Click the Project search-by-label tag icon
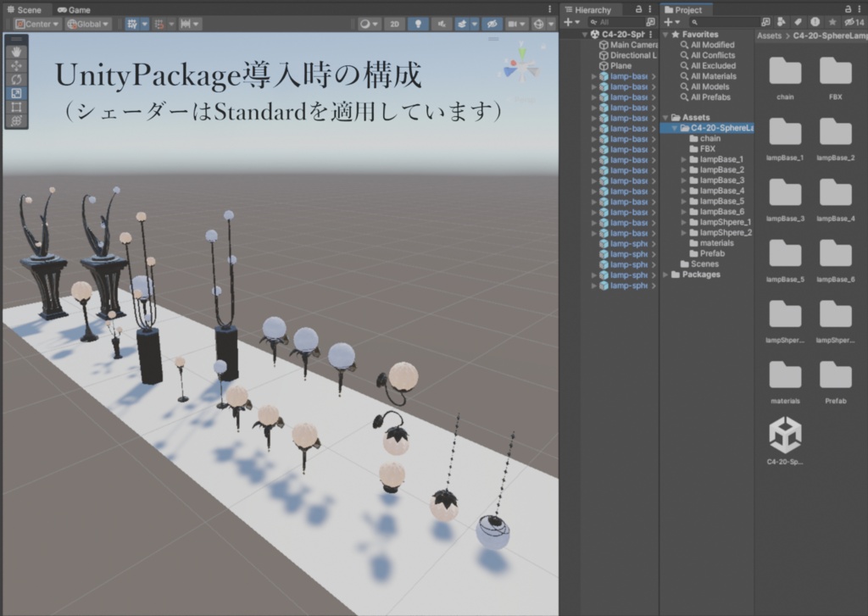 798,21
